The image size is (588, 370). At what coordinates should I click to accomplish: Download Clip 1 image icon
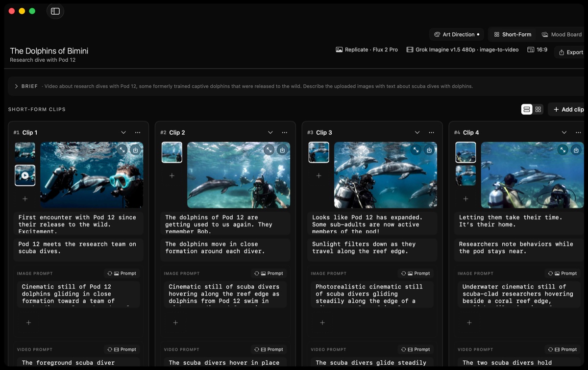(x=135, y=150)
